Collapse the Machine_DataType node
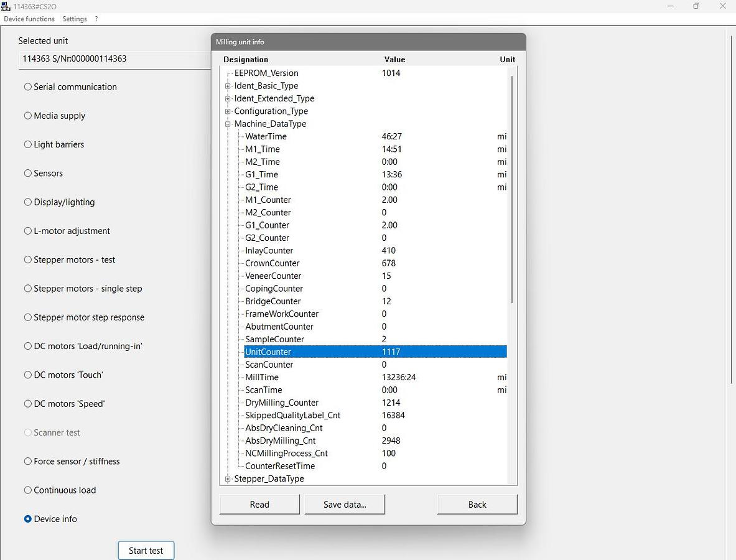 pos(228,124)
